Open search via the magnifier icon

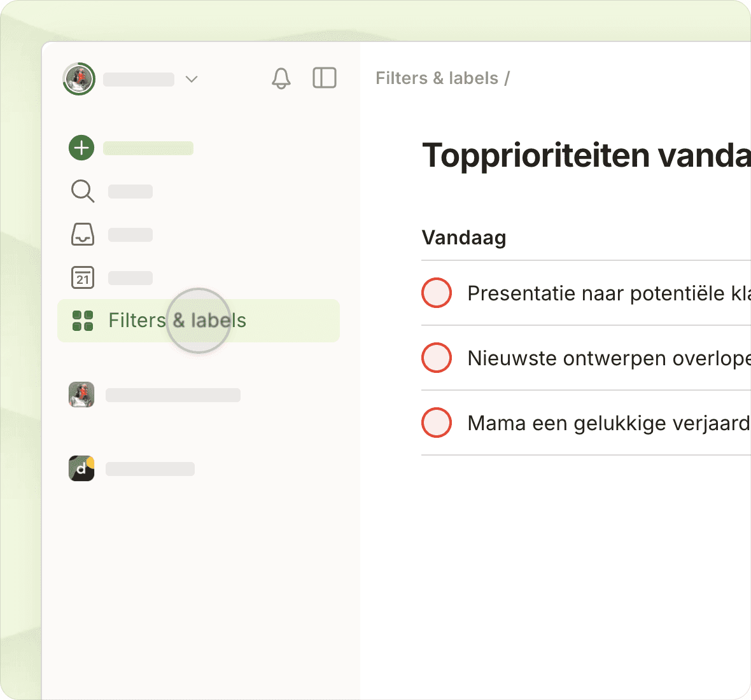[82, 191]
